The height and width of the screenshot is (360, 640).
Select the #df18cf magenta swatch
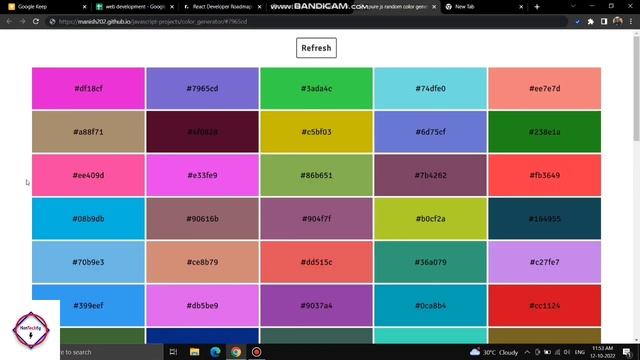(x=88, y=89)
